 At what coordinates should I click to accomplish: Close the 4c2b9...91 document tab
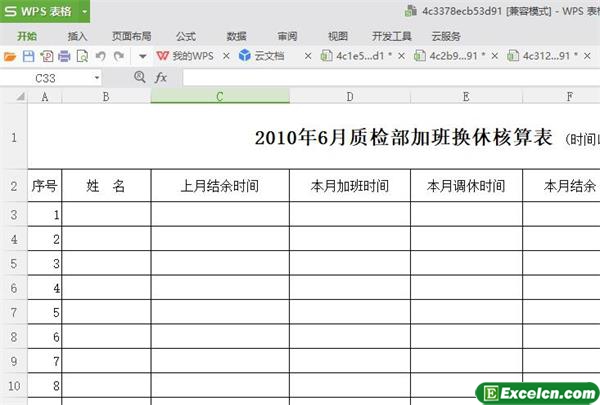(x=495, y=56)
